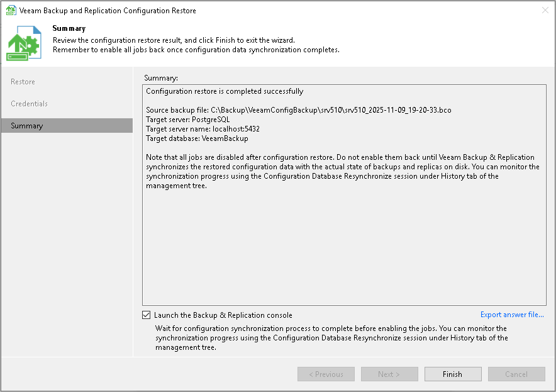Go to the Restore wizard step
The height and width of the screenshot is (392, 556).
[23, 82]
